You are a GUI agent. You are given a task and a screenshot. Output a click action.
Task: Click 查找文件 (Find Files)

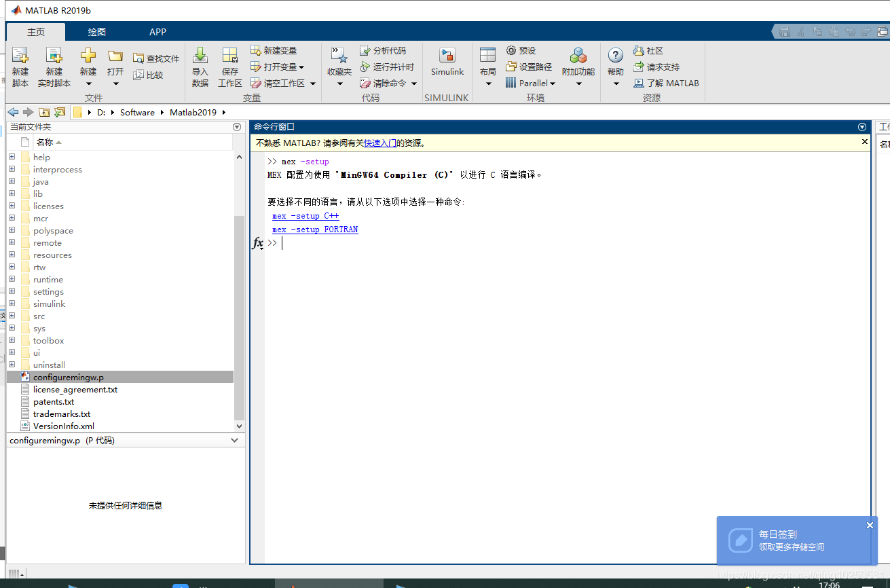[156, 59]
